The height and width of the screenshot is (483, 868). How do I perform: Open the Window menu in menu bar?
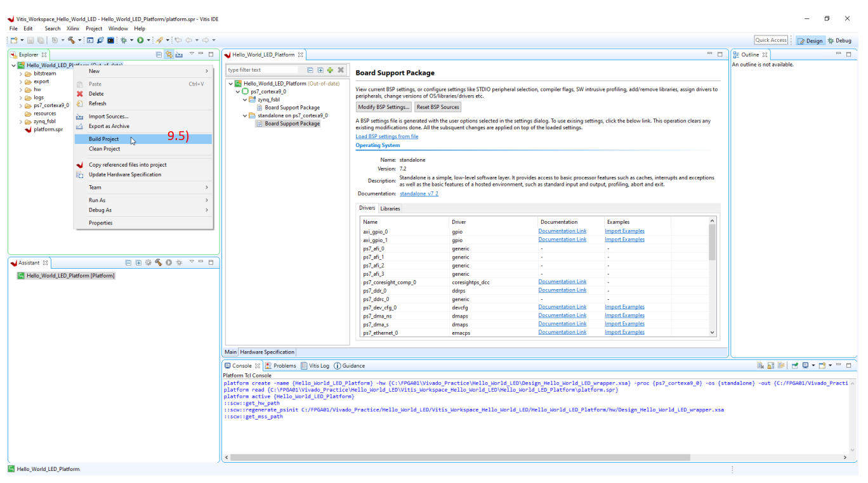(x=118, y=29)
